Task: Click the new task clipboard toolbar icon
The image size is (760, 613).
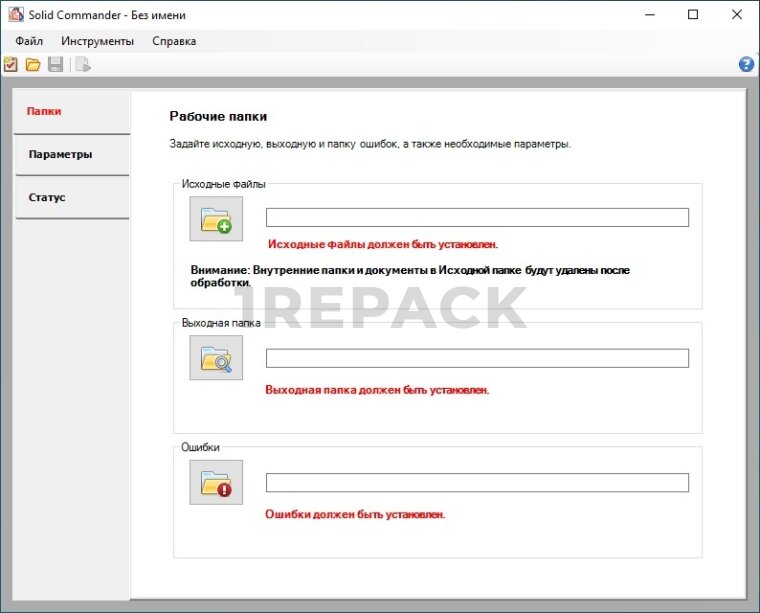Action: click(x=11, y=65)
